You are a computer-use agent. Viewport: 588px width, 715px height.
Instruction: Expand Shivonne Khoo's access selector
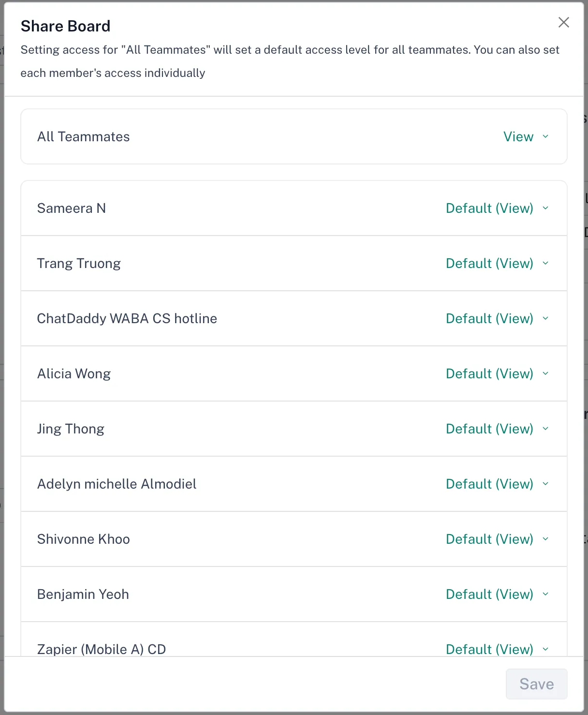pyautogui.click(x=497, y=539)
